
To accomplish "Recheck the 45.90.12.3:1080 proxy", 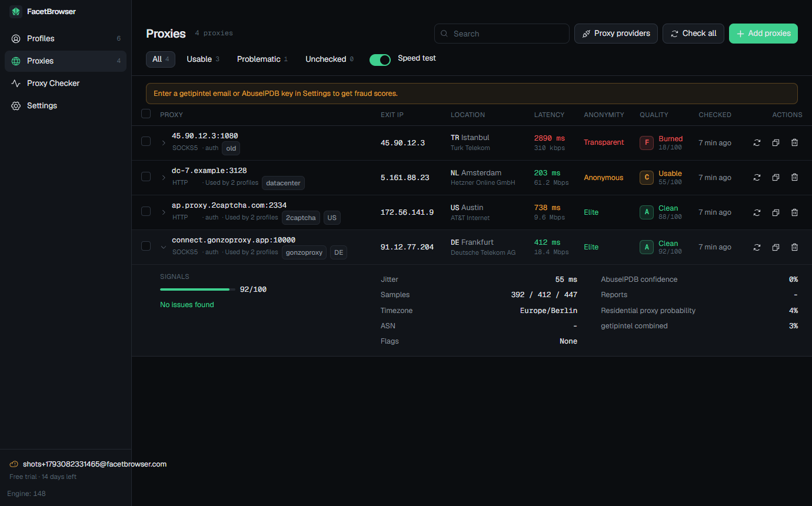I will (757, 142).
